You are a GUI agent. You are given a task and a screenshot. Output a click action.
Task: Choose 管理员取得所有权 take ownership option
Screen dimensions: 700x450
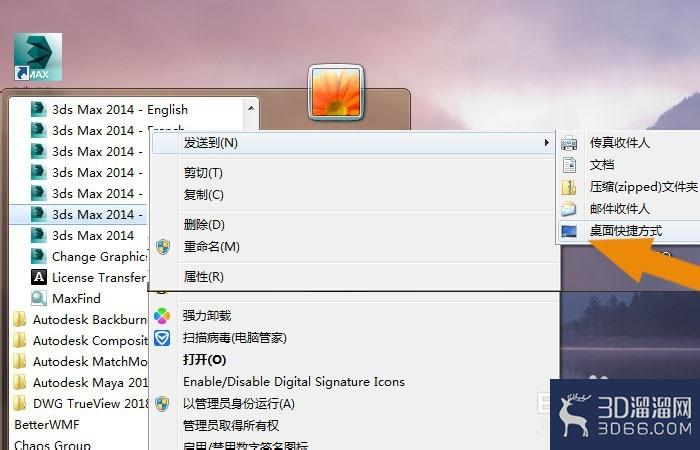tap(231, 425)
